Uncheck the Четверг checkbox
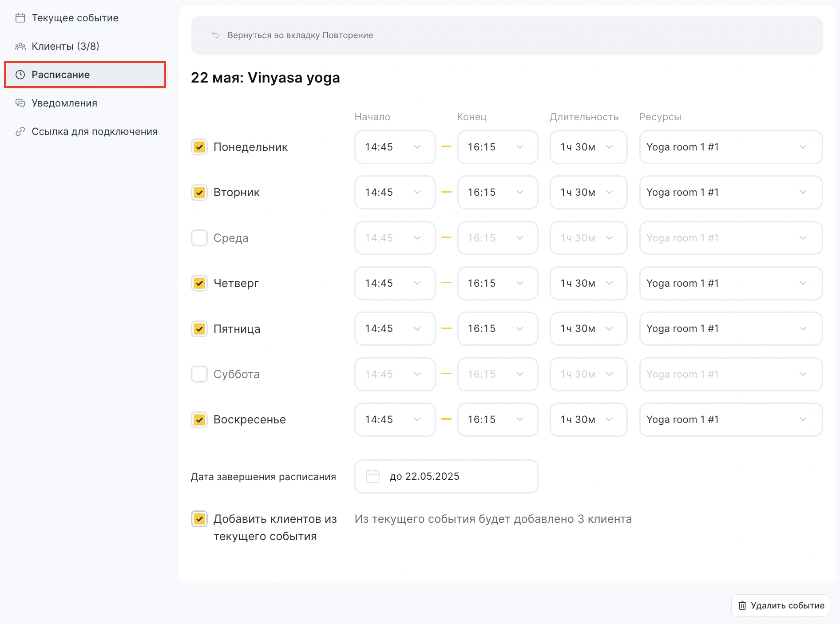The image size is (840, 624). pyautogui.click(x=199, y=283)
